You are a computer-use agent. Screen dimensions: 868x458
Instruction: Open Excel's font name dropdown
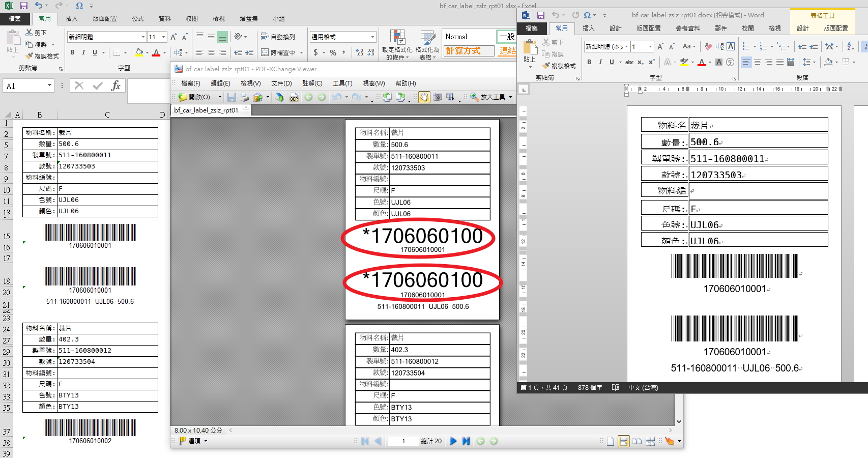(143, 37)
